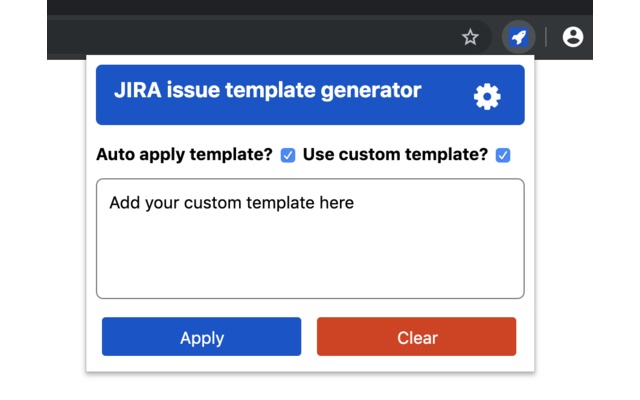Uncheck the Use custom template checkbox
The image size is (640, 400).
(x=503, y=155)
